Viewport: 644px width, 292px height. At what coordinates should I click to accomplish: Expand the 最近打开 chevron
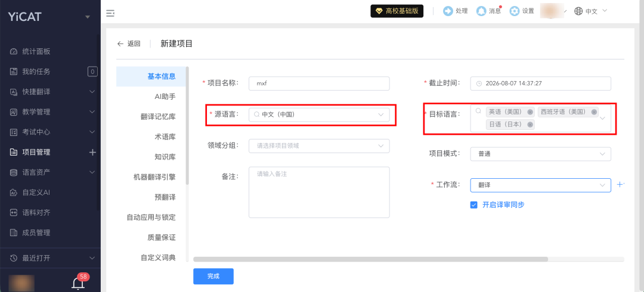tap(92, 258)
